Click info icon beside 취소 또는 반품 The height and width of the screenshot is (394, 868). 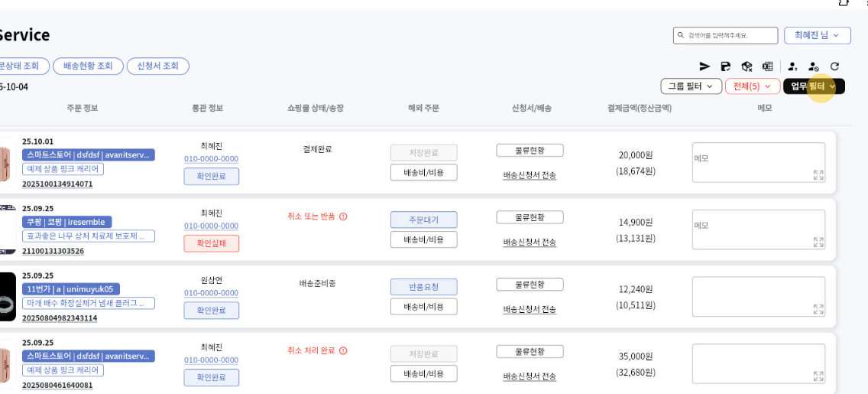[342, 217]
